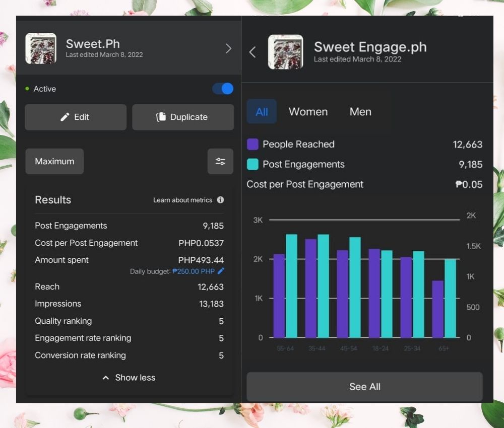Click the '13,183' impressions value
The image size is (504, 428).
click(x=212, y=304)
